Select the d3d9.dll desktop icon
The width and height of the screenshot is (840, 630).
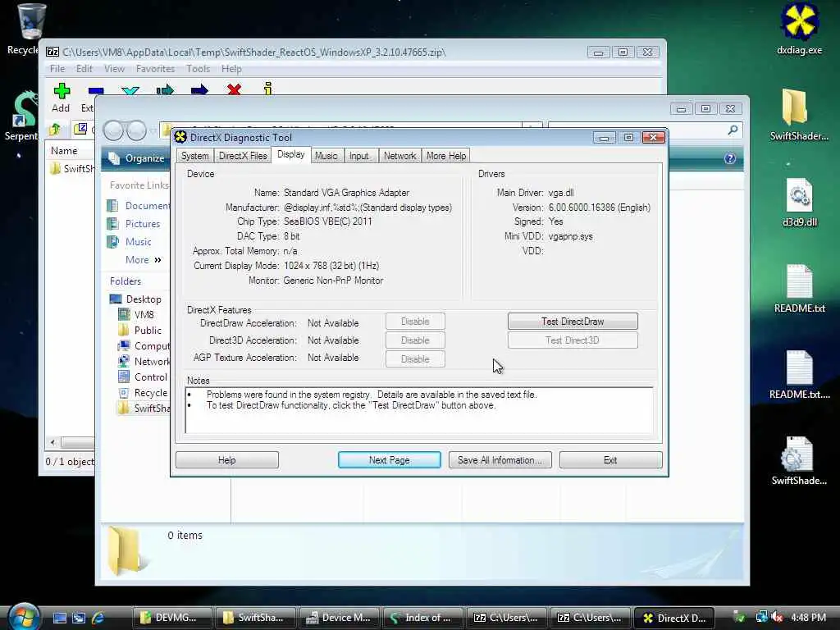coord(799,202)
